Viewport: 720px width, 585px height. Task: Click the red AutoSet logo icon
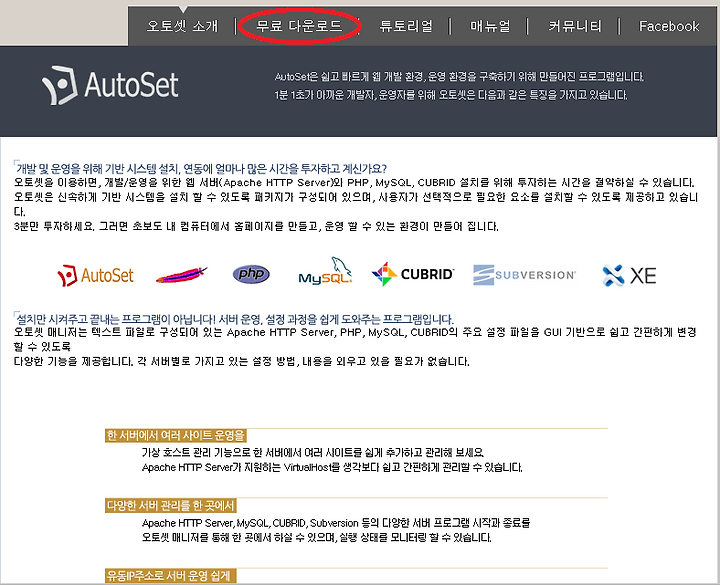click(x=96, y=275)
